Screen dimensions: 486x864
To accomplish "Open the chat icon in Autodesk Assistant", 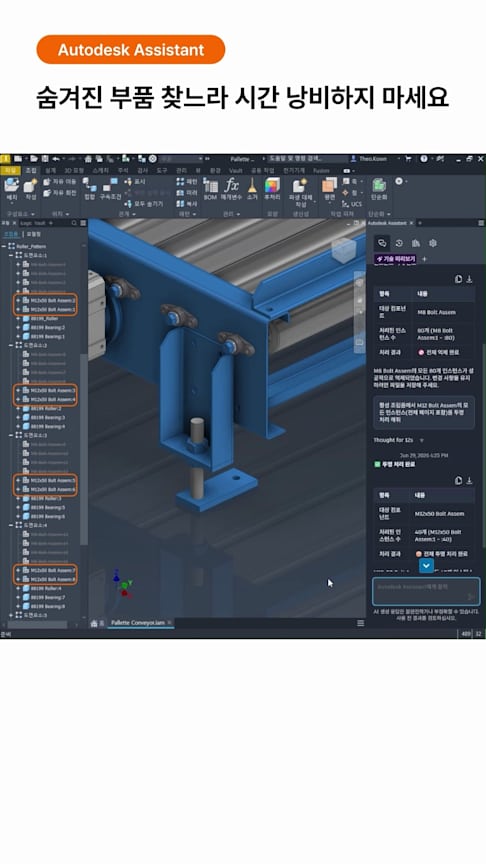I will click(382, 243).
